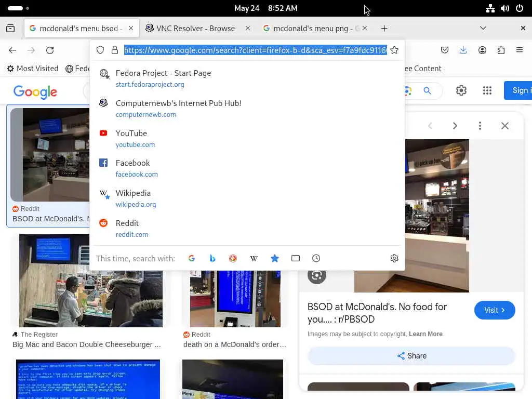Image resolution: width=532 pixels, height=399 pixels.
Task: Open BSOD at McDonald's r/PBSOD title
Action: tap(377, 313)
